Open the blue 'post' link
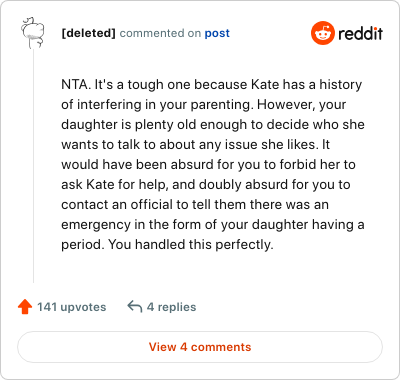The height and width of the screenshot is (380, 400). [217, 33]
